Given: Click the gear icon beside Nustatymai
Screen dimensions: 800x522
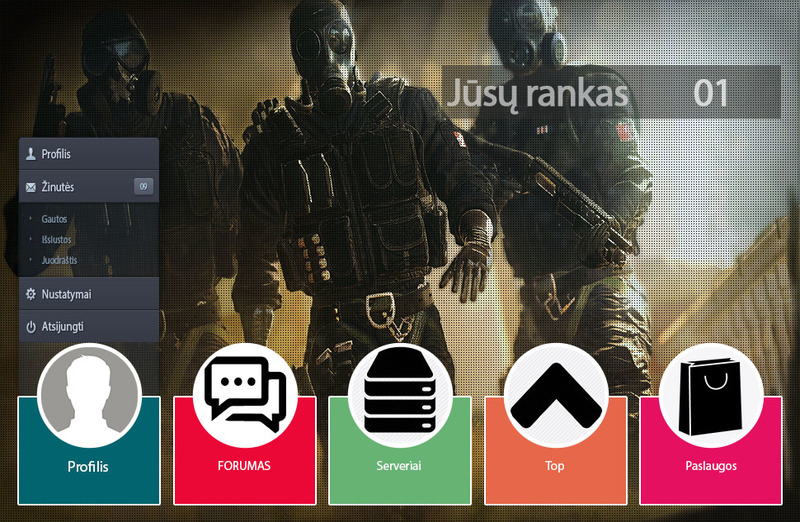Looking at the screenshot, I should point(31,294).
